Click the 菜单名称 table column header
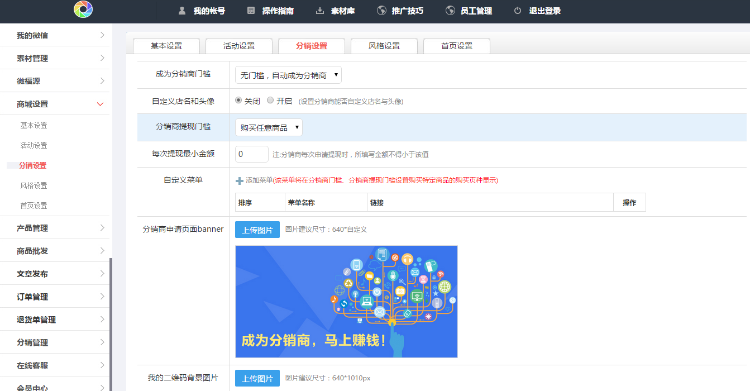The image size is (750, 391). point(301,203)
